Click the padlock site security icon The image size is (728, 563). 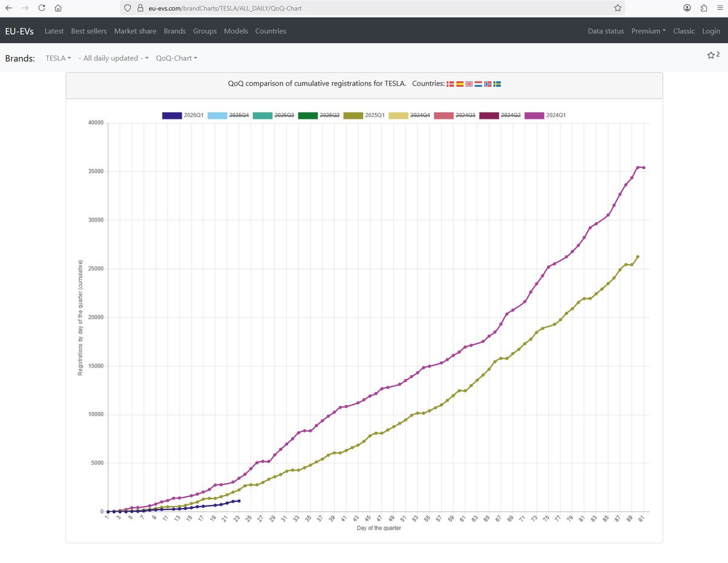pos(140,8)
